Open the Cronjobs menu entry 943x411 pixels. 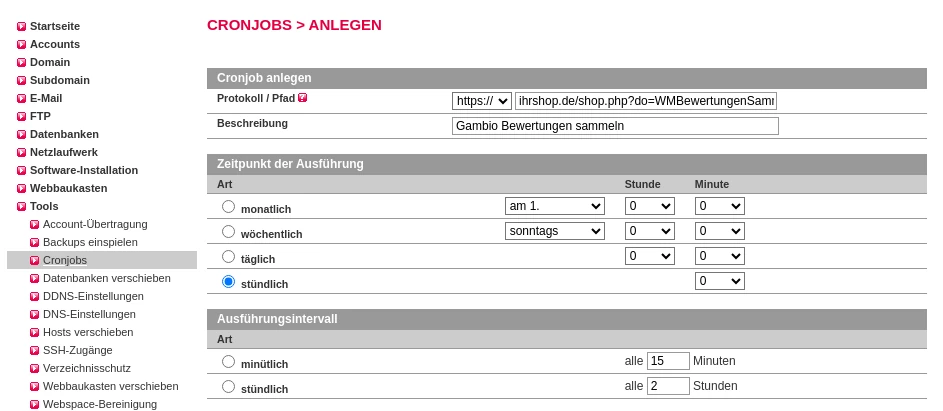tap(65, 261)
